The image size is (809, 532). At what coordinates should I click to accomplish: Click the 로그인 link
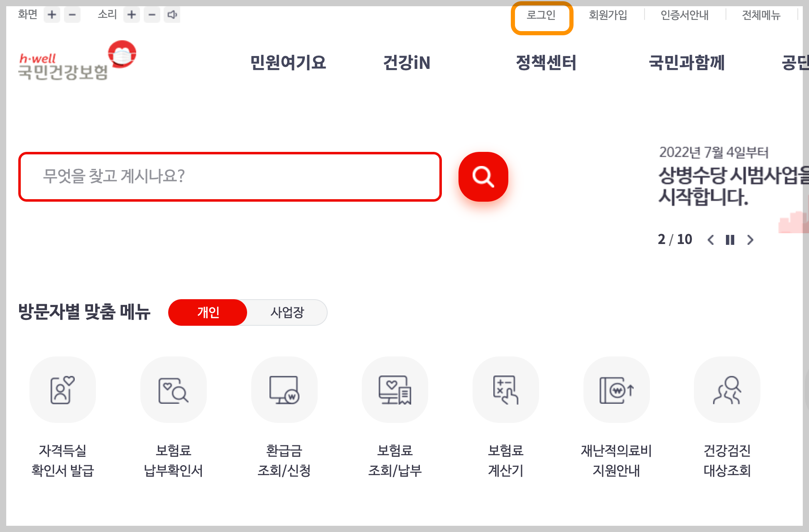coord(541,15)
